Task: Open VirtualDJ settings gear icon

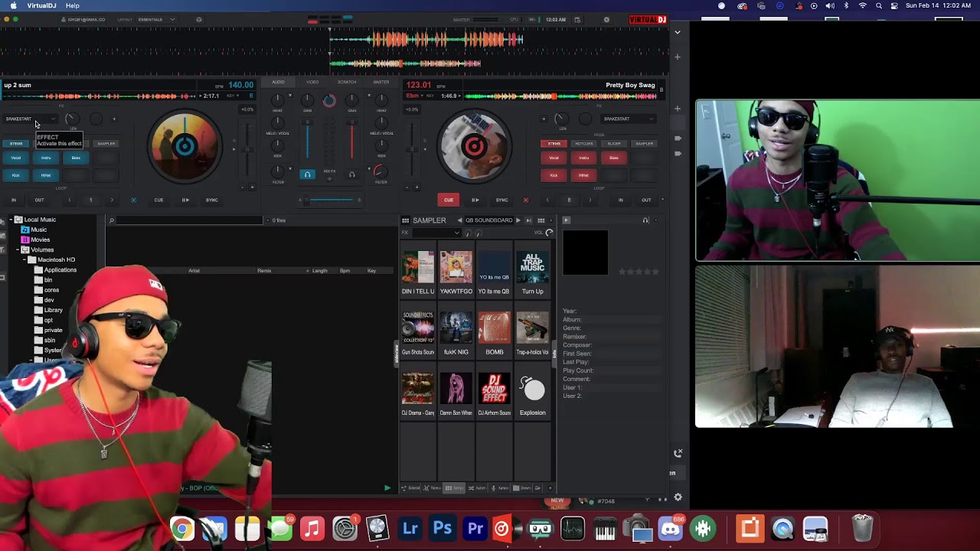Action: (x=607, y=19)
